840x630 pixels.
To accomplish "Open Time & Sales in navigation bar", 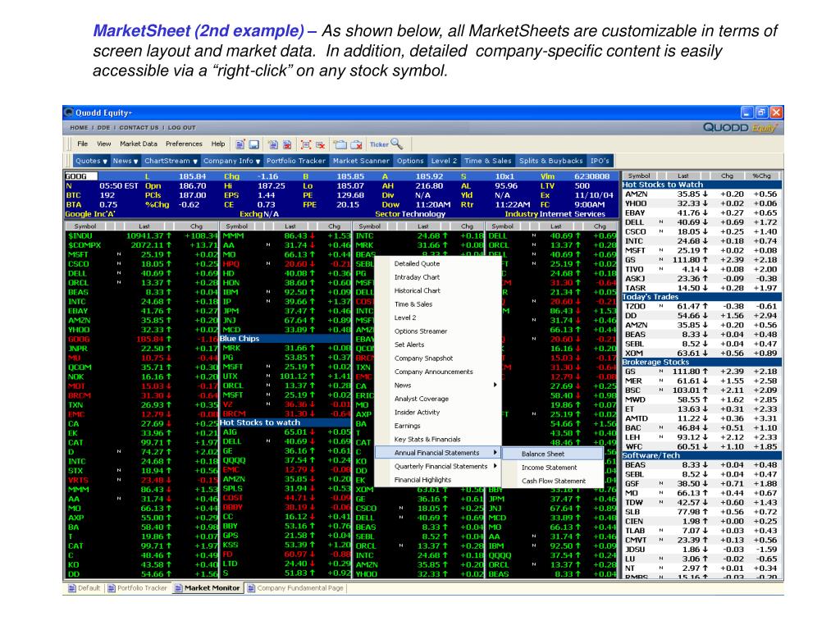I will pyautogui.click(x=488, y=161).
